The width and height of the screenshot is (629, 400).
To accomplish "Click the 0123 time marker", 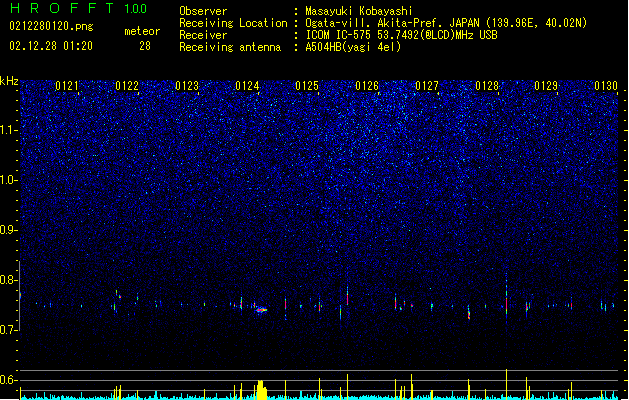I will click(187, 86).
